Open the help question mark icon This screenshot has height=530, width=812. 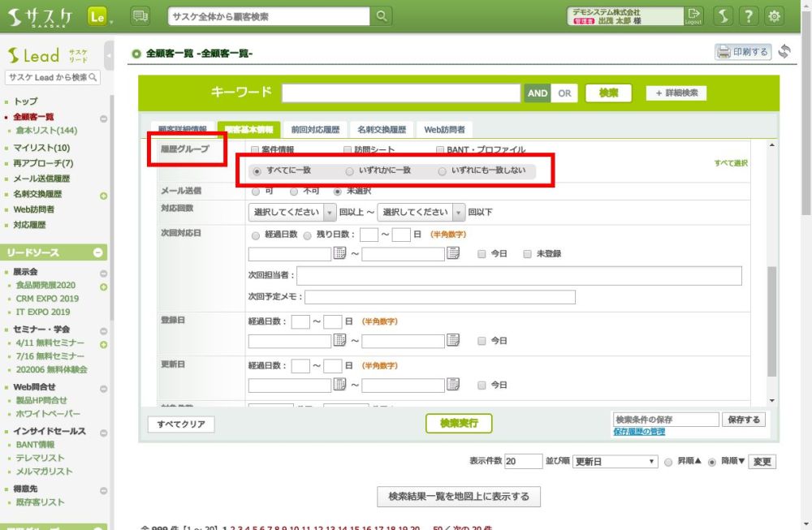click(x=749, y=16)
